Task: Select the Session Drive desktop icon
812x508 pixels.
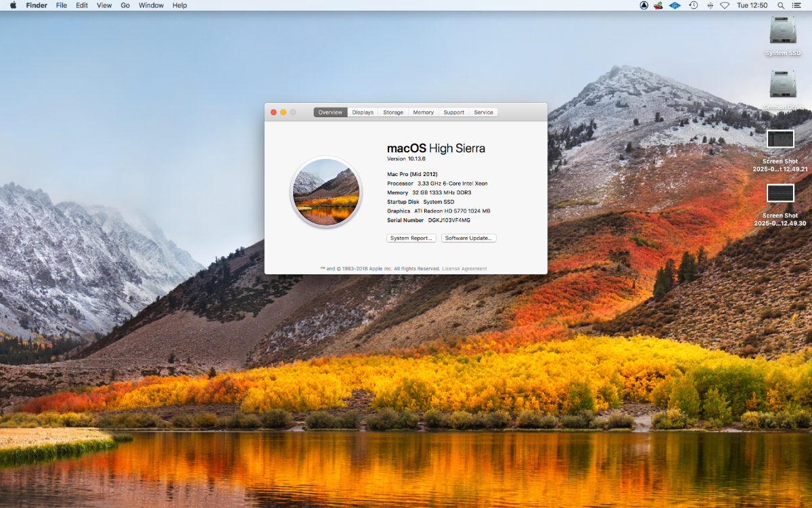Action: click(783, 85)
